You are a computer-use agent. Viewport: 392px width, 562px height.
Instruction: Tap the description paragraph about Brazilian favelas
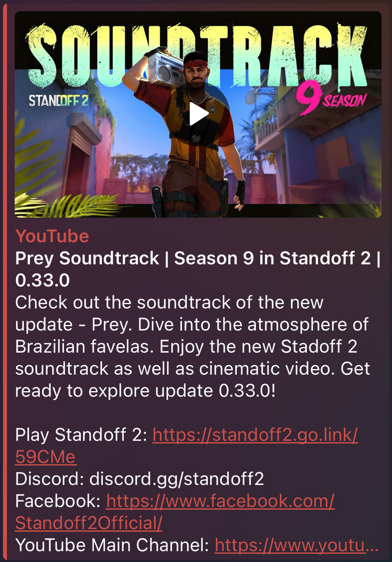coord(192,346)
